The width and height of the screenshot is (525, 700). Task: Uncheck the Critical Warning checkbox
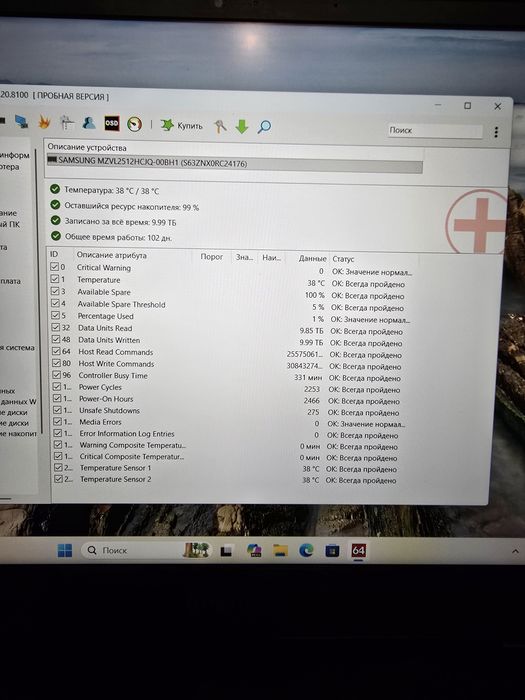point(54,267)
